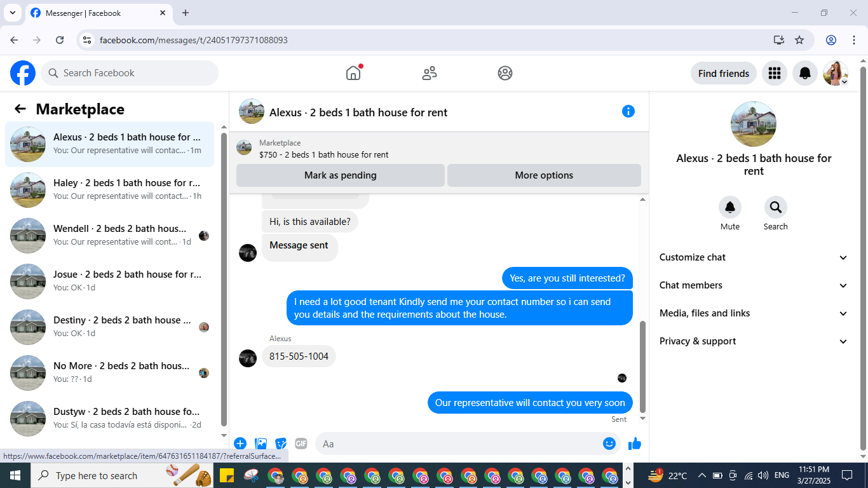Click the chat messages scrollbar
The image size is (868, 488).
(x=642, y=367)
